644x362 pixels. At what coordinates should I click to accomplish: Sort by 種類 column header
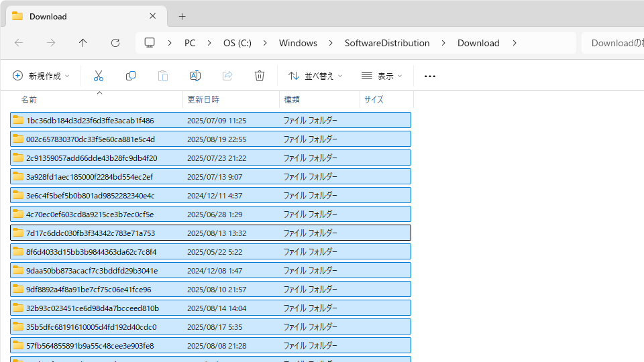pos(292,100)
